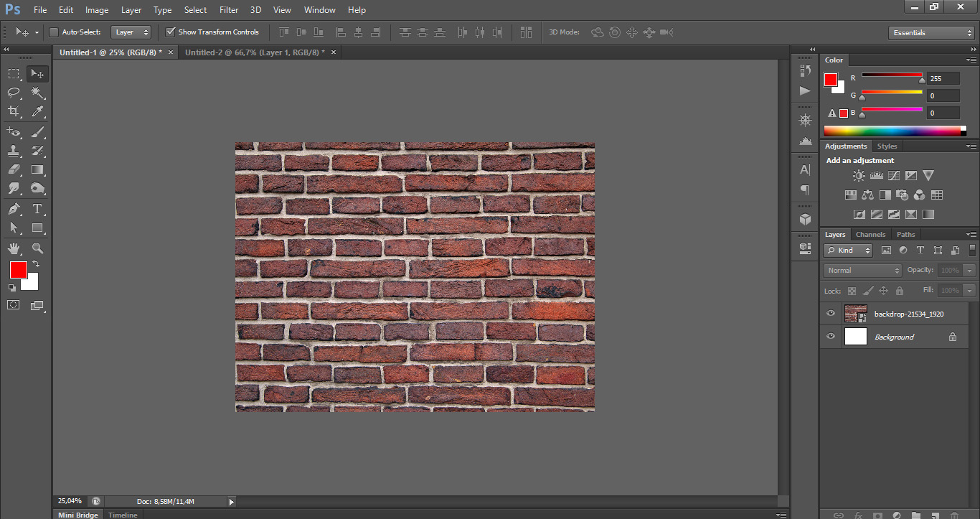Choose the Zoom tool

pos(38,248)
